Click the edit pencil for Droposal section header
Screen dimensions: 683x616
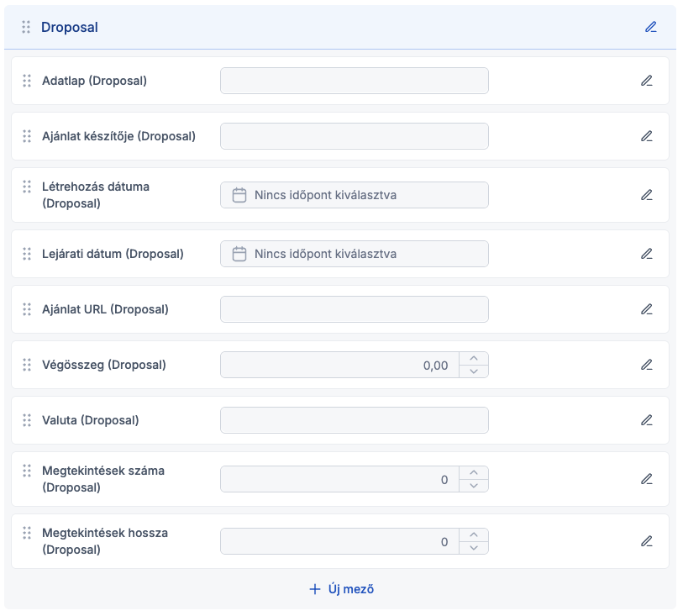650,27
